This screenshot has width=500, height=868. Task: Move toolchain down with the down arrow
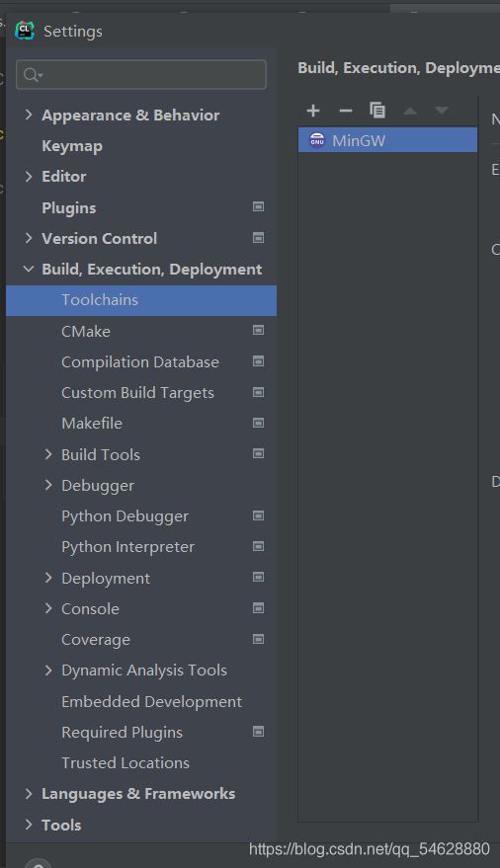pyautogui.click(x=442, y=111)
